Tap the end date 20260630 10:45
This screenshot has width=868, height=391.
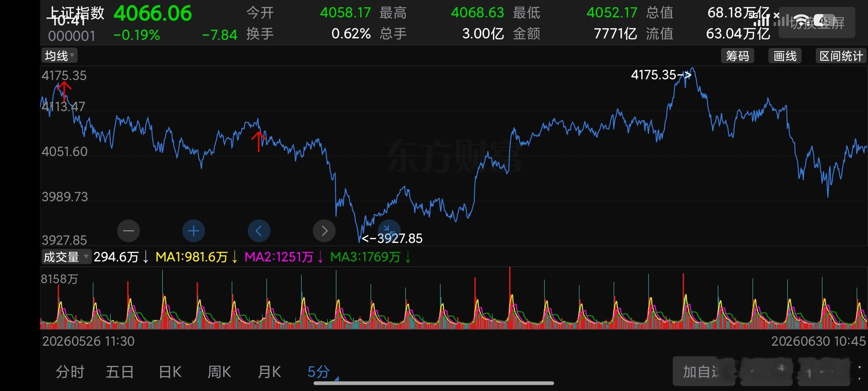click(819, 341)
